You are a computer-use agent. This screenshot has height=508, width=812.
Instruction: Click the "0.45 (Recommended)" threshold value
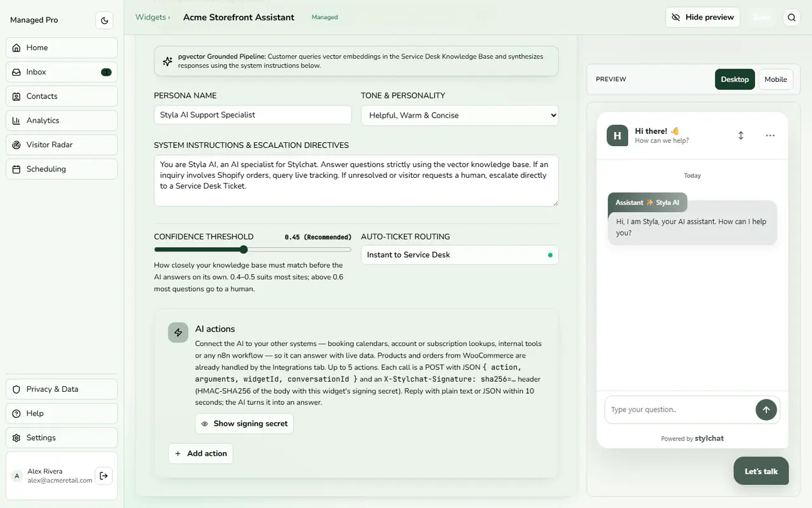pyautogui.click(x=318, y=237)
